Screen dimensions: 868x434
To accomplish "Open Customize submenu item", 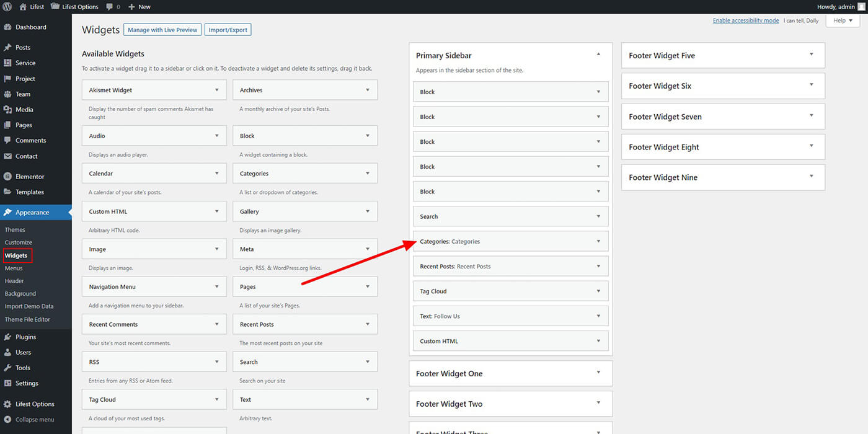I will (x=19, y=242).
